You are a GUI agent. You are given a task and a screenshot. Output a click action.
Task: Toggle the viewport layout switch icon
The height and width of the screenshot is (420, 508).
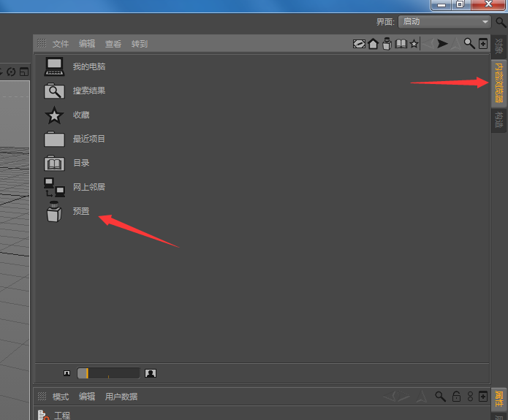coord(24,72)
